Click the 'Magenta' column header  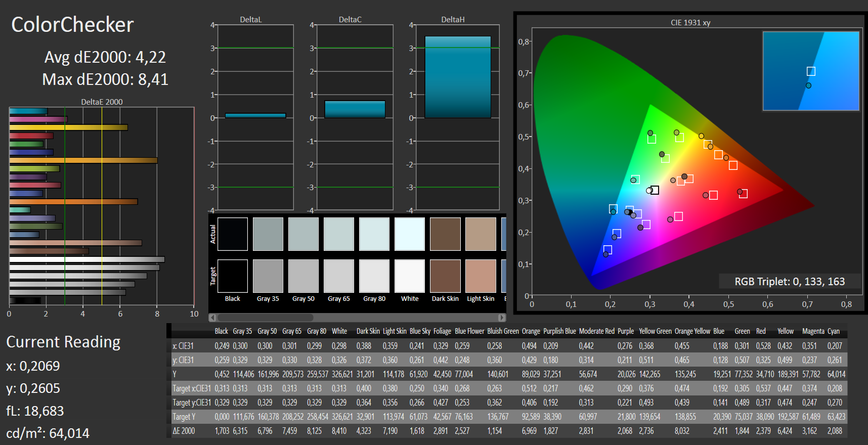(x=813, y=331)
